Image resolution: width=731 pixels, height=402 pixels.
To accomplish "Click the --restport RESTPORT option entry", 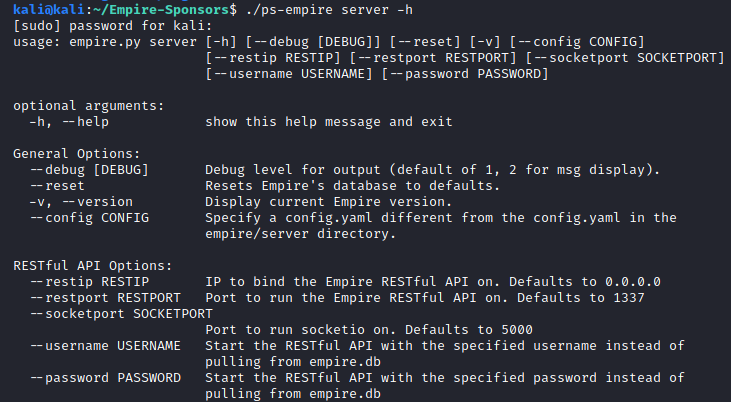I will (105, 298).
